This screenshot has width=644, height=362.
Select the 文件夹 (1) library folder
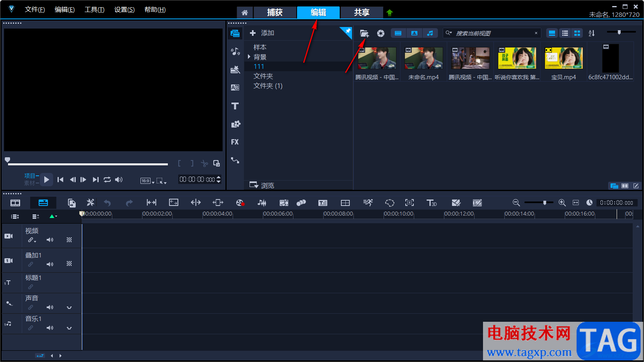(268, 86)
